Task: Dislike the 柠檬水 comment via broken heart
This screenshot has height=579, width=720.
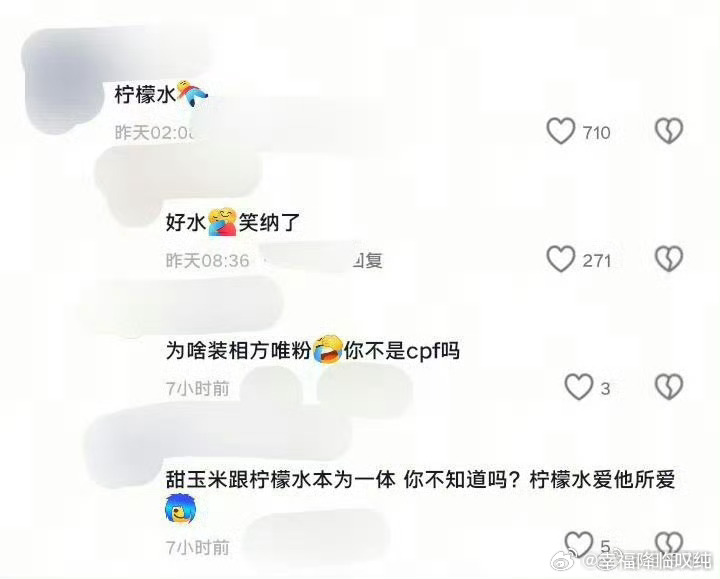Action: click(x=669, y=131)
